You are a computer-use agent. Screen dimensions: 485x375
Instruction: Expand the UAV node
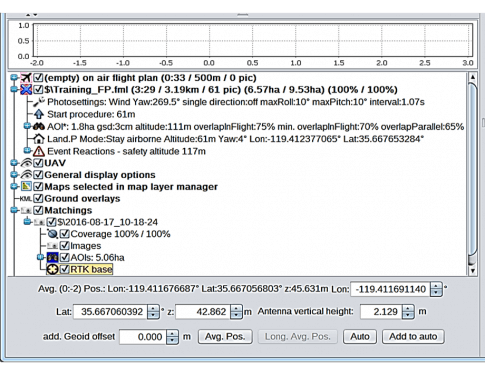pos(14,163)
